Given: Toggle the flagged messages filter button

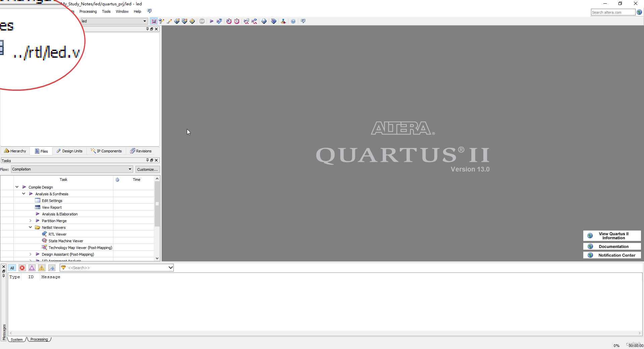Looking at the screenshot, I should (x=52, y=268).
